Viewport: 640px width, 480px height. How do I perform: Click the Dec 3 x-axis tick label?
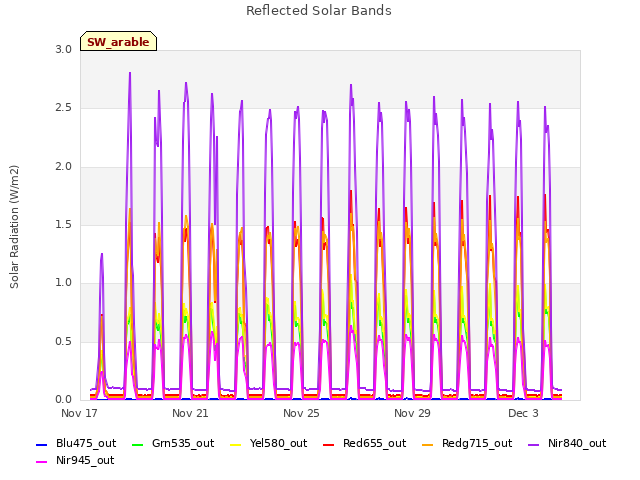(x=523, y=413)
